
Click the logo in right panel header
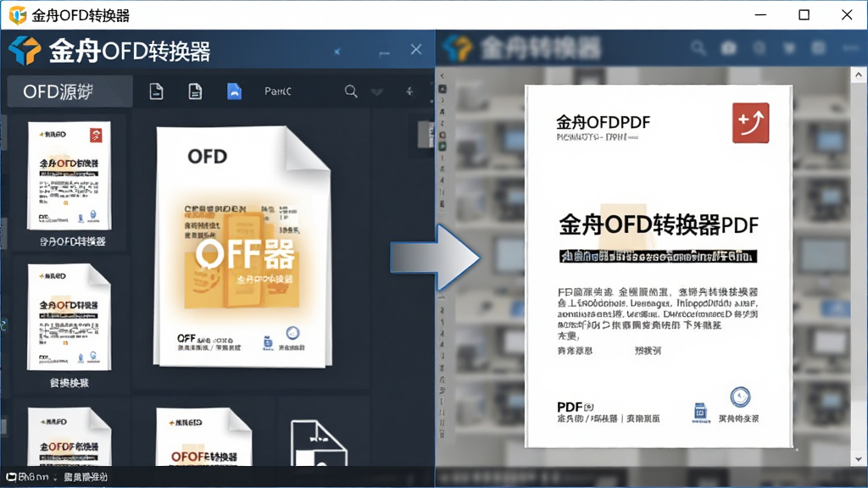457,48
